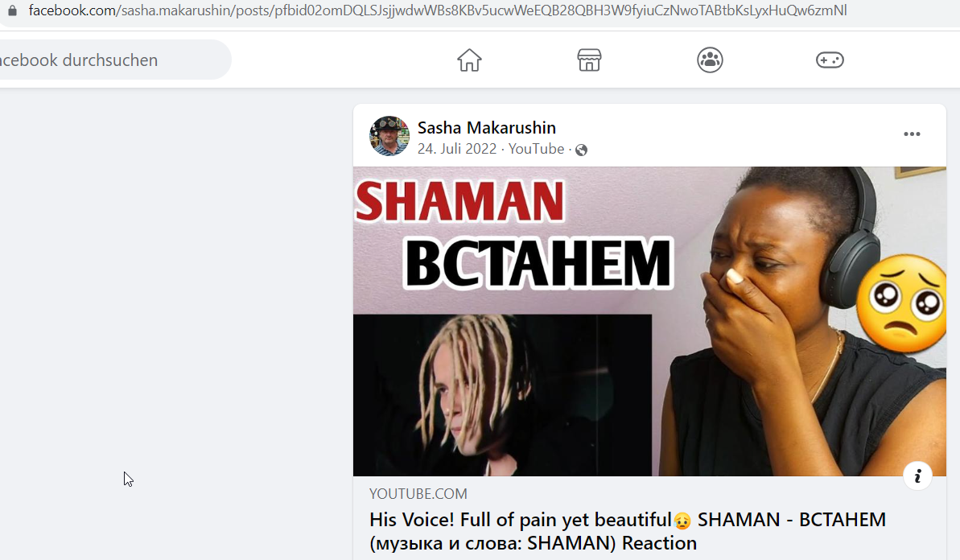Click the pleading face emoji on thumbnail
The image size is (960, 560).
pos(900,303)
